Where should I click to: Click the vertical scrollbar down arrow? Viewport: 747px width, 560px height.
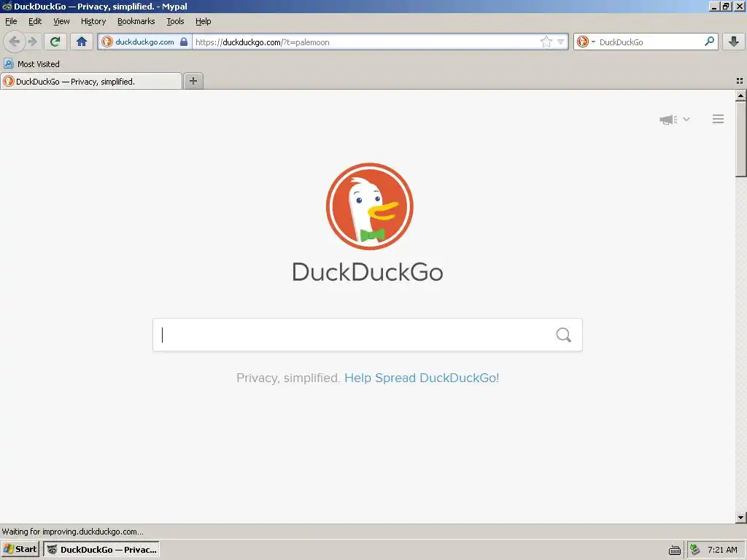click(740, 517)
